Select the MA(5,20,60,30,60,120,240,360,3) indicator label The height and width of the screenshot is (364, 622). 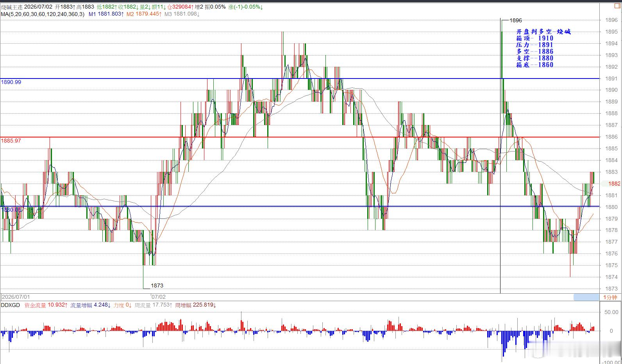(43, 14)
